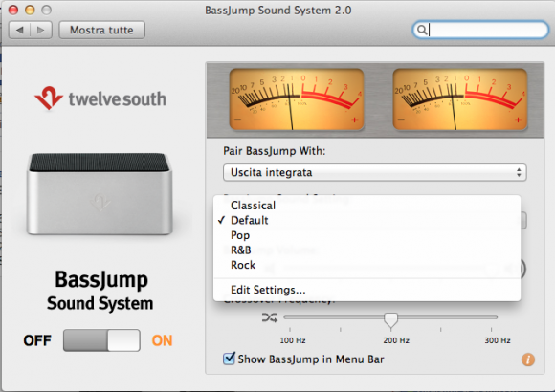Viewport: 555px width, 392px height.
Task: Open the Uscita integrata output dropdown
Action: [375, 173]
